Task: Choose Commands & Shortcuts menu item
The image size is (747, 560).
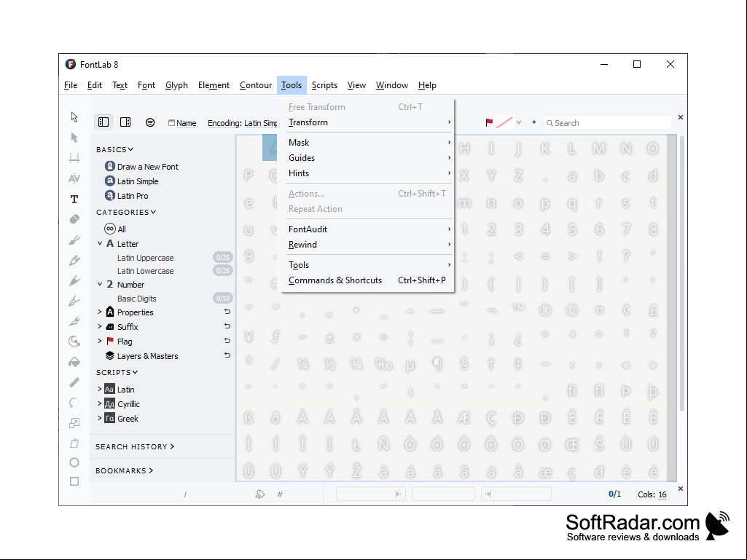Action: coord(367,280)
